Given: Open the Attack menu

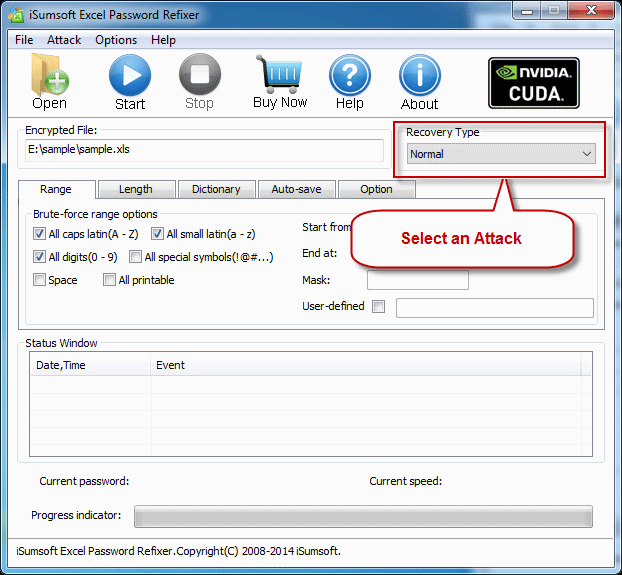Looking at the screenshot, I should click(x=64, y=40).
